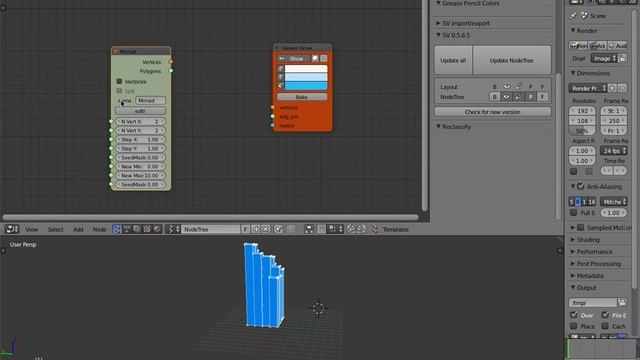
Task: Select the Sverchok node tree type icon
Action: 117,229
